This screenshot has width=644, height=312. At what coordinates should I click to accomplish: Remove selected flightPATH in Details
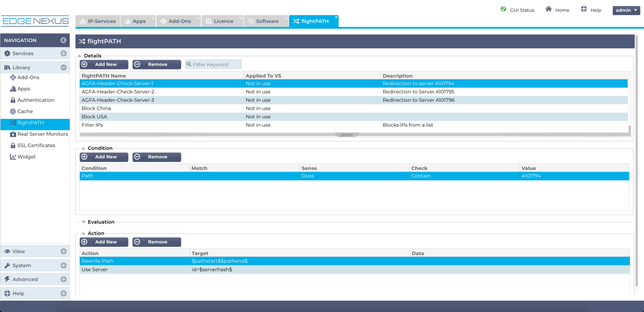(157, 65)
